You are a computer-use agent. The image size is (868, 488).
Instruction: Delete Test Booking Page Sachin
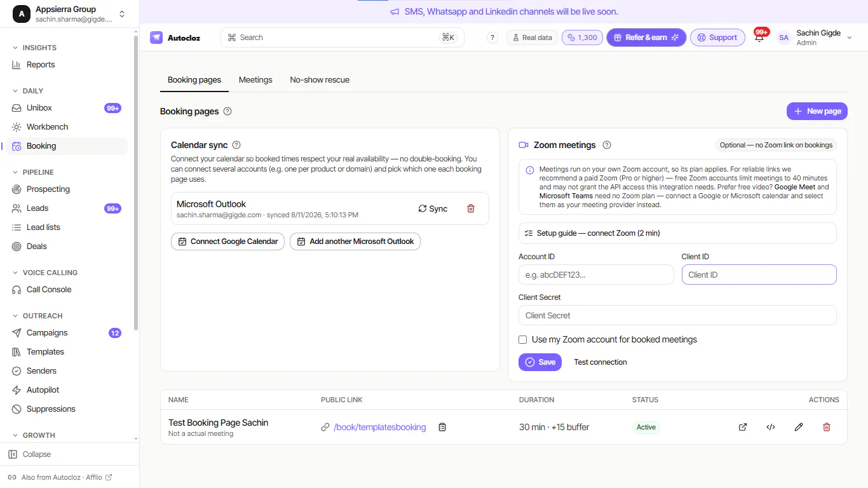click(x=827, y=427)
